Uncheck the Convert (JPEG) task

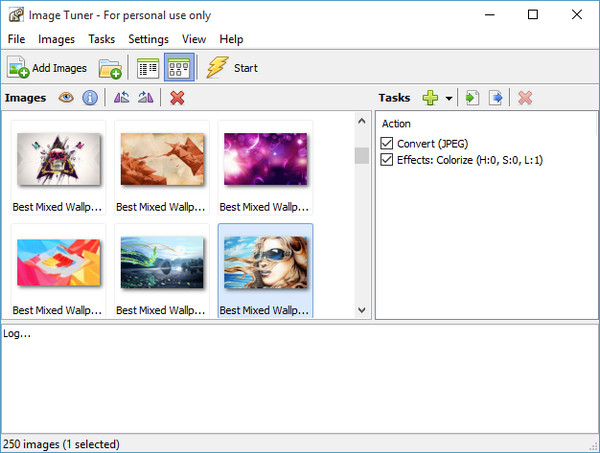[x=388, y=144]
